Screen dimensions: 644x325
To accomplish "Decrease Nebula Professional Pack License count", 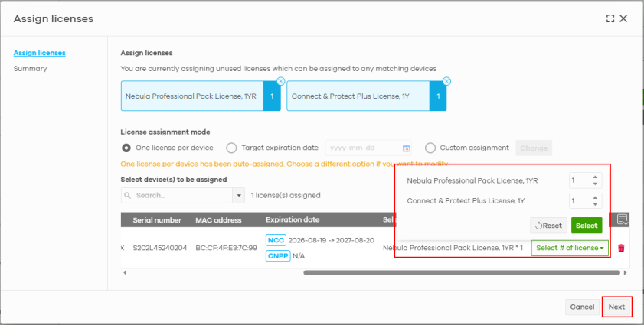I will point(595,184).
